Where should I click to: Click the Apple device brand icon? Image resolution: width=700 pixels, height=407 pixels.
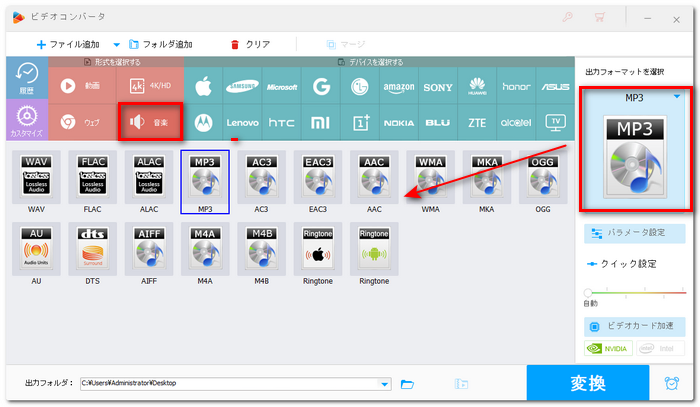pyautogui.click(x=203, y=86)
